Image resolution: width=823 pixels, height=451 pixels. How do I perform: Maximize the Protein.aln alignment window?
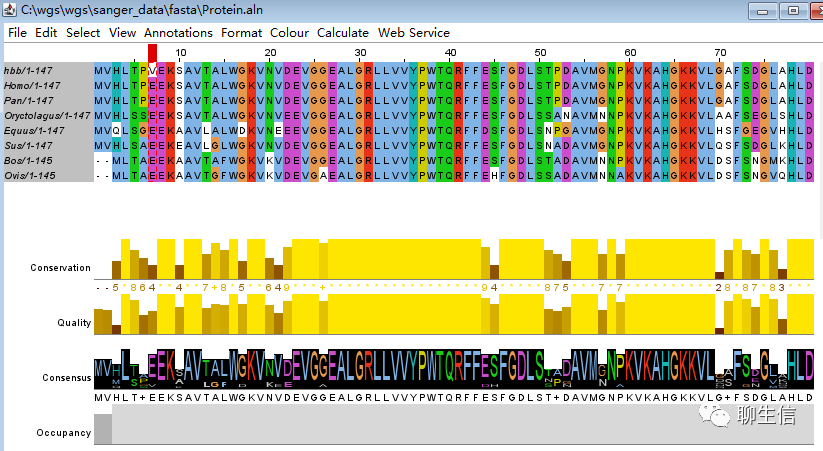pyautogui.click(x=793, y=10)
